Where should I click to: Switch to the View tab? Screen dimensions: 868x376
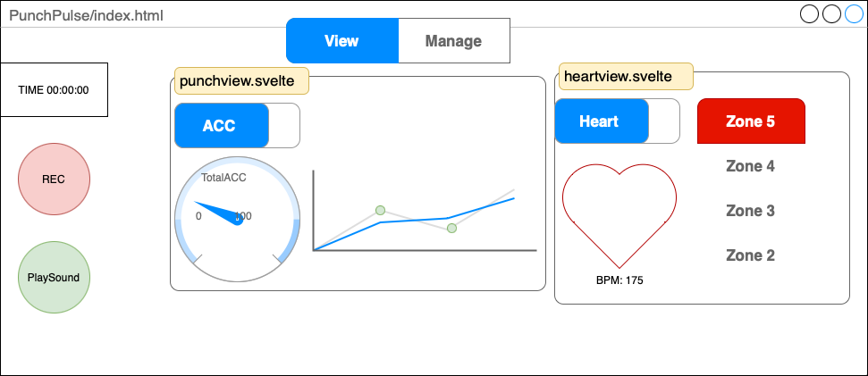341,41
